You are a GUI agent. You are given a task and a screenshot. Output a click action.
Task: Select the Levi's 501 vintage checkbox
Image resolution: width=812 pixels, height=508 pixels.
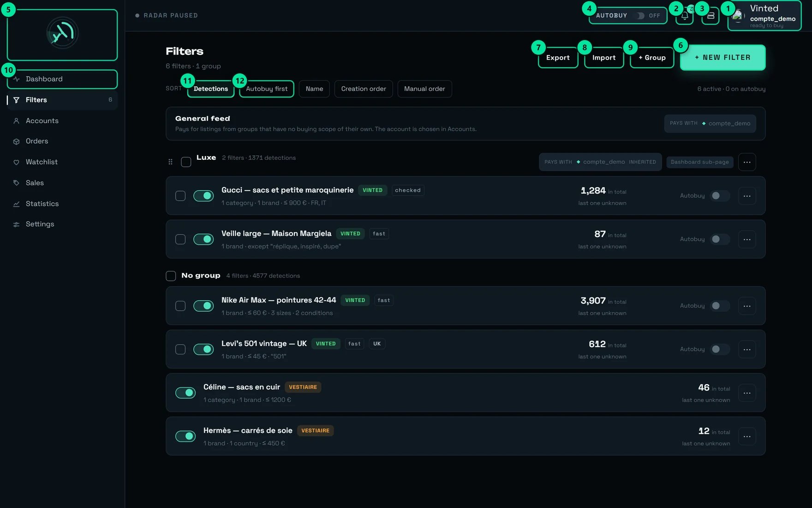point(180,349)
